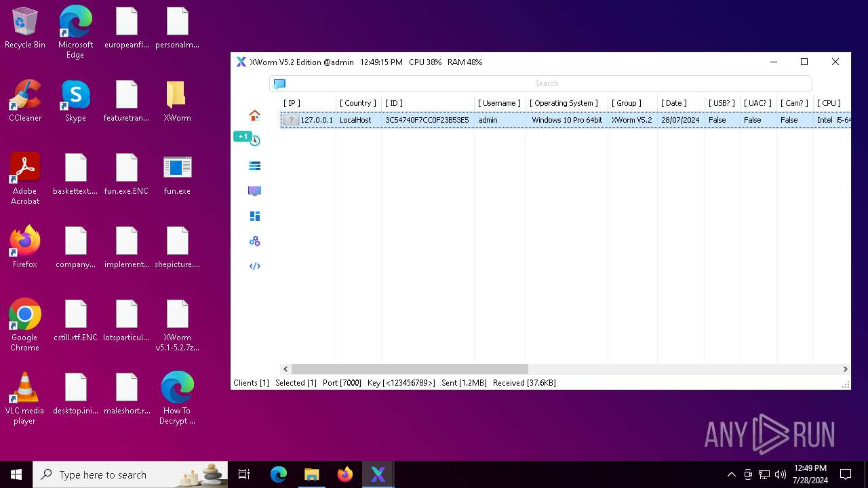Click the Windows 10 Pro 64bit cell
Screen dimensions: 868x488
[567, 120]
